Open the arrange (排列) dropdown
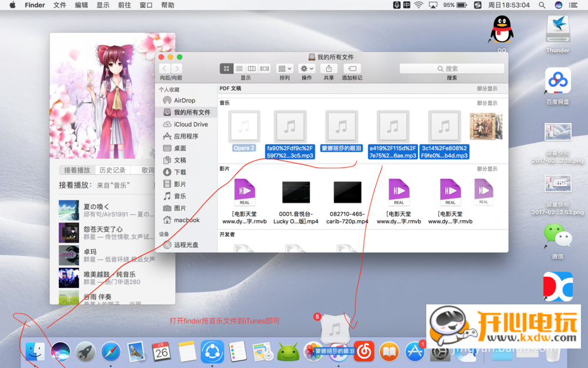Viewport: 588px width, 368px height. (x=285, y=69)
